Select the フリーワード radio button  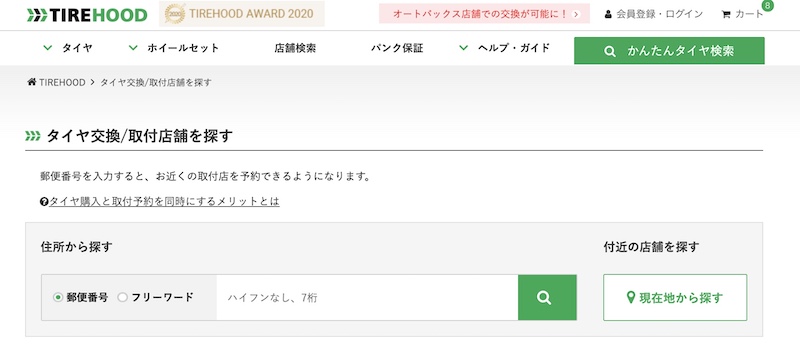(x=122, y=297)
